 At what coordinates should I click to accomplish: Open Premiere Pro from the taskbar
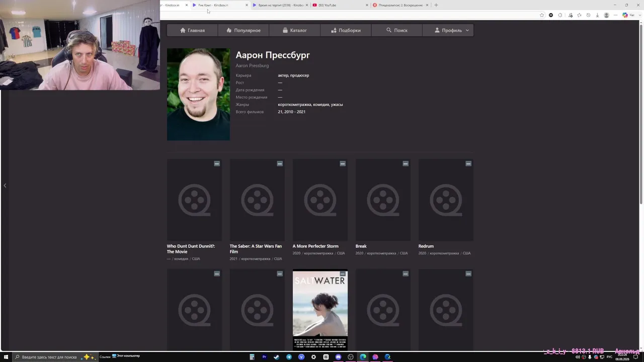(x=264, y=357)
